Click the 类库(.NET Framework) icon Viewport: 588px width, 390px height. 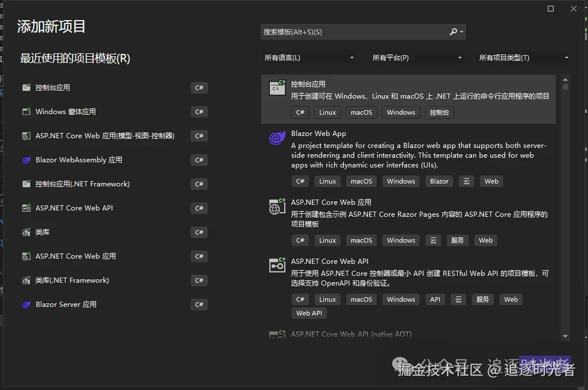[26, 280]
